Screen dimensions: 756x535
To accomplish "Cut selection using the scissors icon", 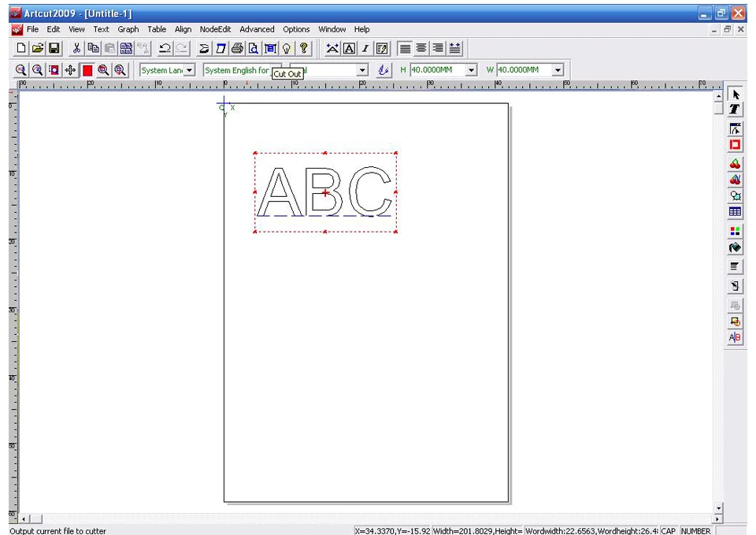I will tap(76, 48).
